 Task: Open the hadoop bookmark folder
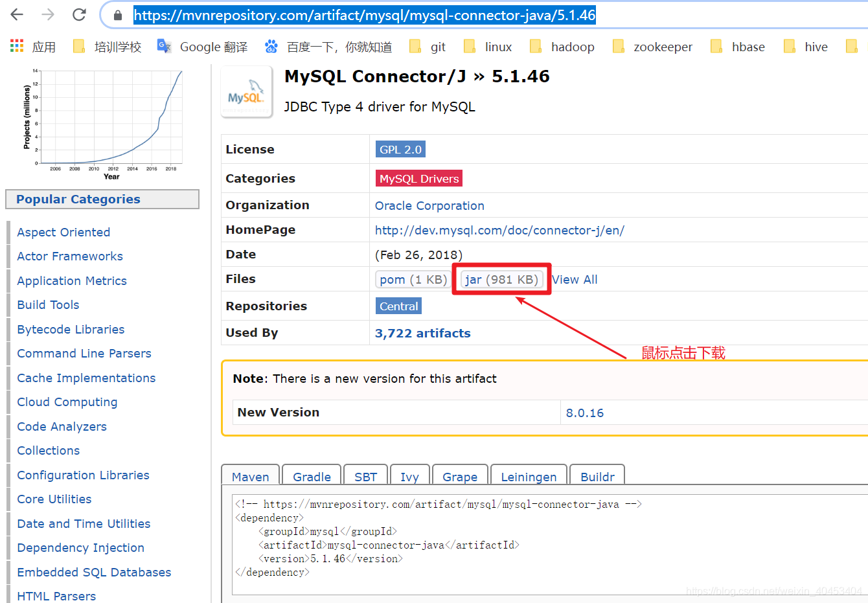562,47
